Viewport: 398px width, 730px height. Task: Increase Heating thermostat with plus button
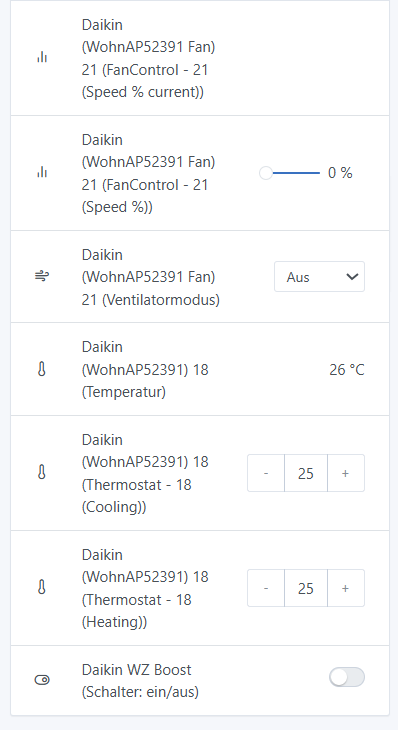346,588
